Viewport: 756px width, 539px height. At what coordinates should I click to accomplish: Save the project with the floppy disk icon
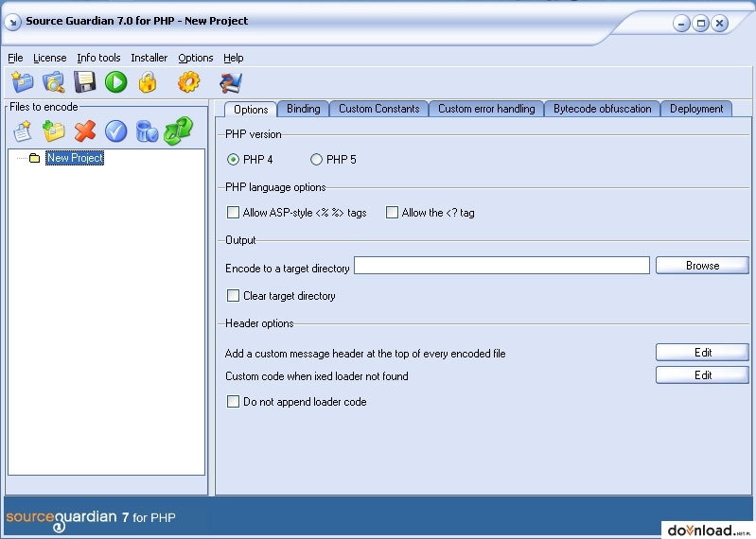[x=85, y=82]
